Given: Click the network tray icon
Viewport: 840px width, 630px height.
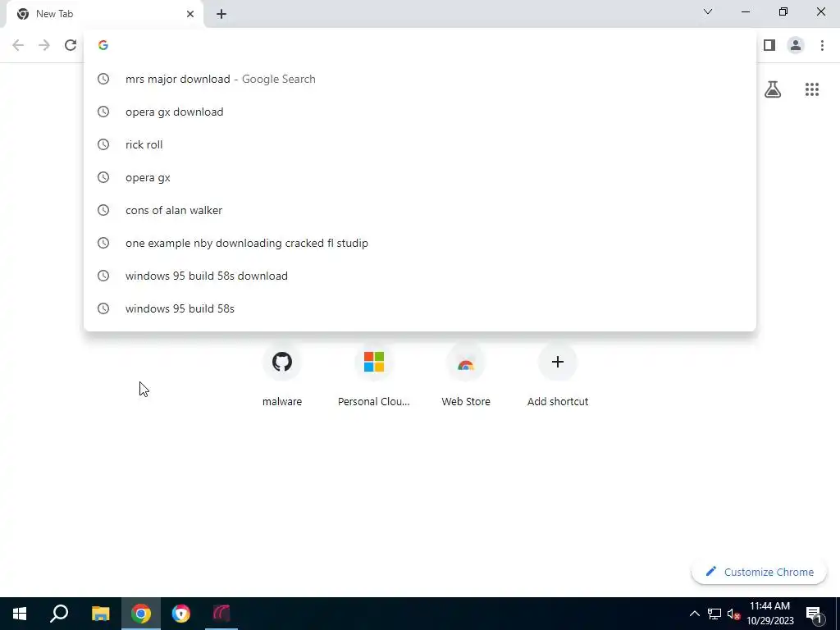Looking at the screenshot, I should coord(714,614).
